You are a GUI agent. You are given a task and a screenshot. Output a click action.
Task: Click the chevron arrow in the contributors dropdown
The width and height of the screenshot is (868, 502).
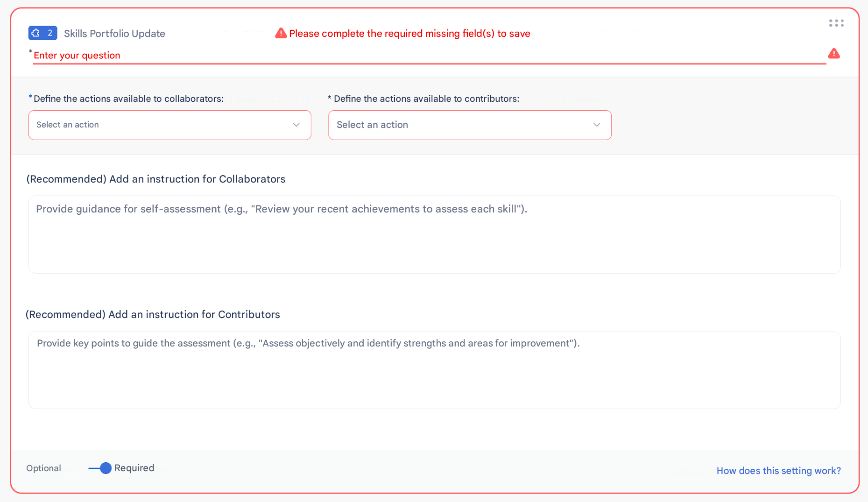point(596,125)
